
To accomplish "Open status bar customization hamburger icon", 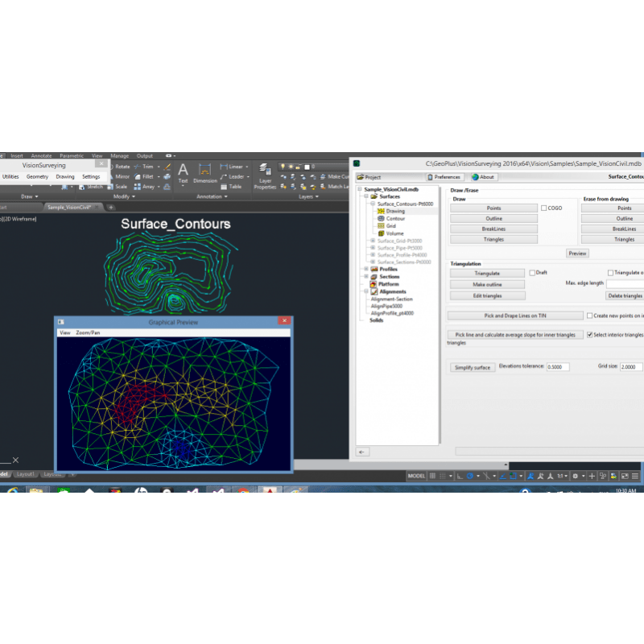I will (x=635, y=476).
